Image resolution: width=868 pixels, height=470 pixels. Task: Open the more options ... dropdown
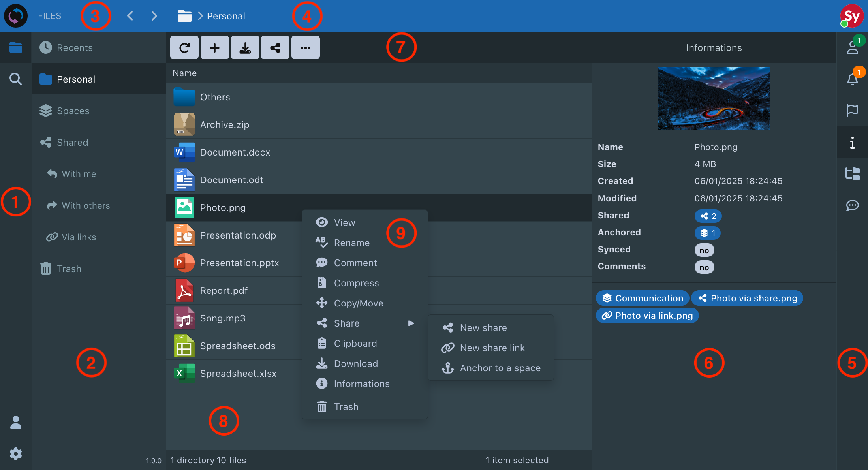coord(305,47)
